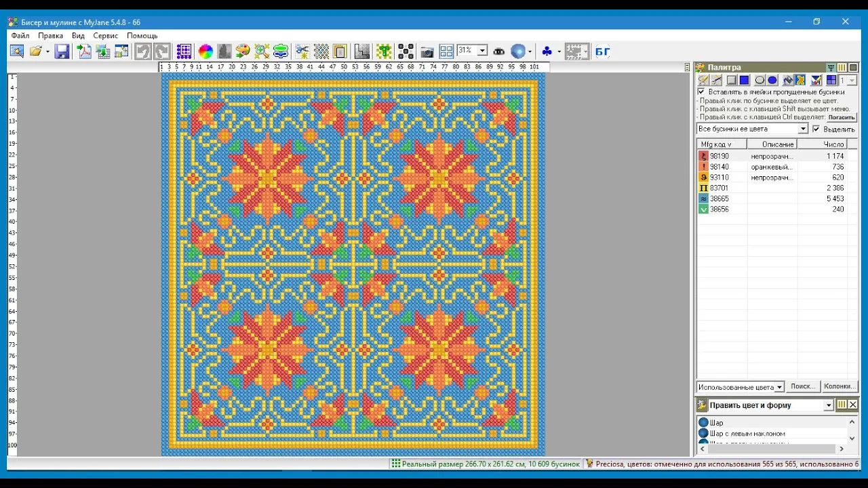Sort palette by 'Число' column header

coord(822,144)
